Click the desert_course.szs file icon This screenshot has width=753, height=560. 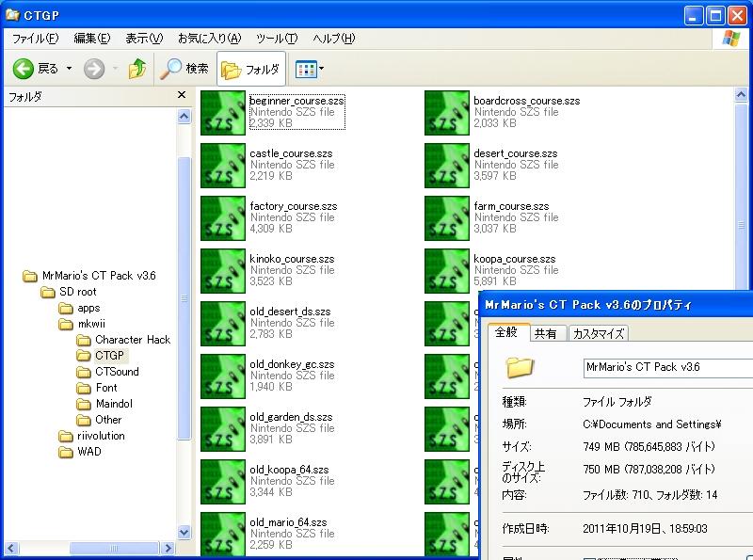point(446,166)
